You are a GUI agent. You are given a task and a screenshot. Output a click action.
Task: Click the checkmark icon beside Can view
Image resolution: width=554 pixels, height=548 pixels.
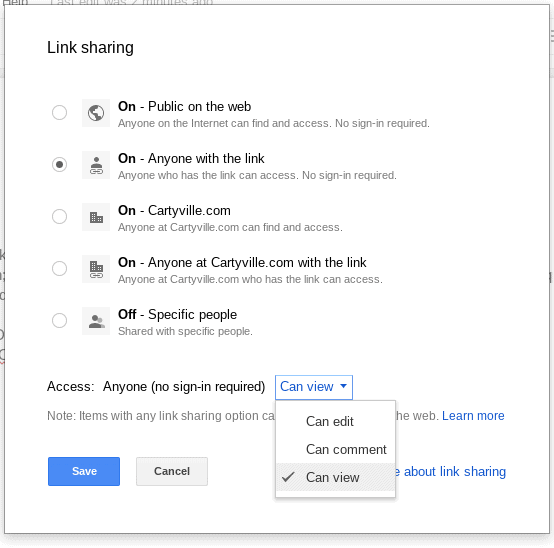[x=288, y=477]
